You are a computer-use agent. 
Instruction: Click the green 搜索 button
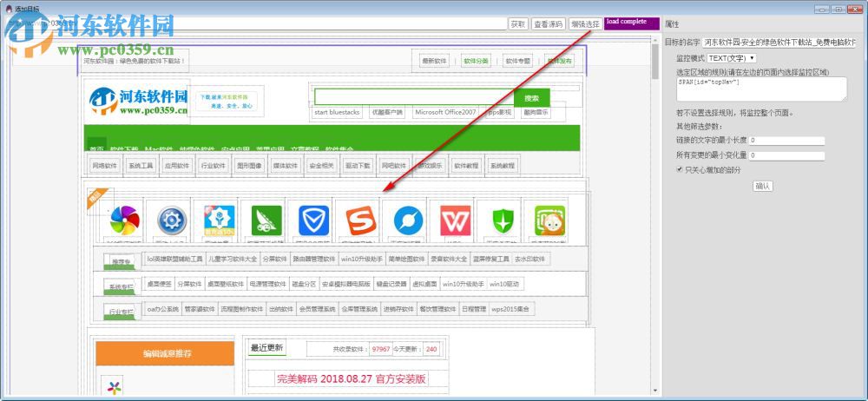click(x=532, y=98)
